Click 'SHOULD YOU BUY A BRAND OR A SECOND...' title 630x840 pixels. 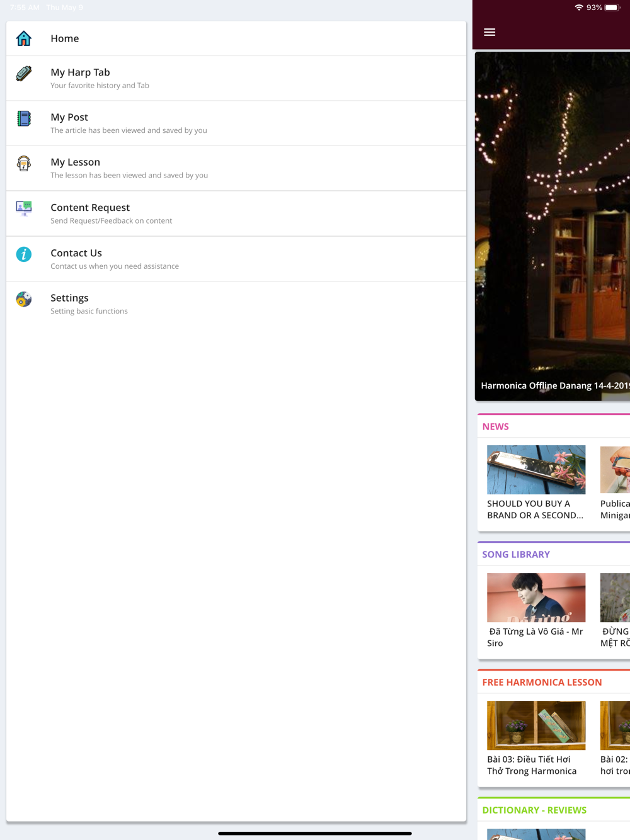[x=535, y=509]
